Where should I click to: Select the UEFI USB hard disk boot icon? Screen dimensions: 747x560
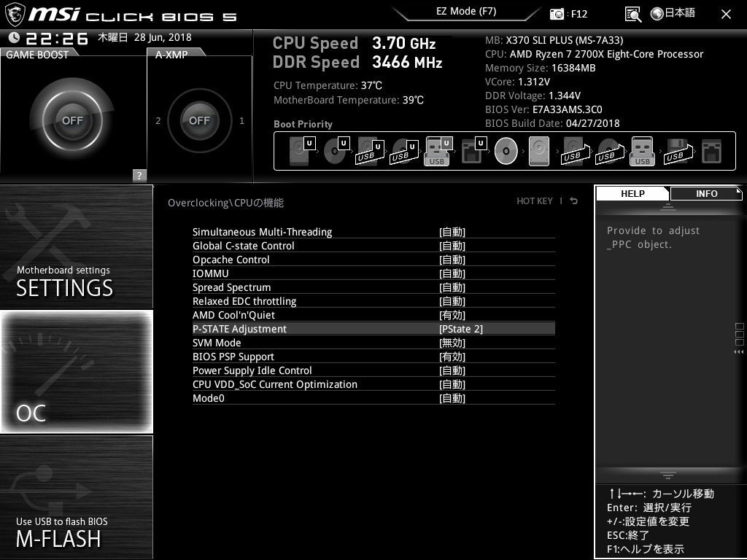coord(370,152)
